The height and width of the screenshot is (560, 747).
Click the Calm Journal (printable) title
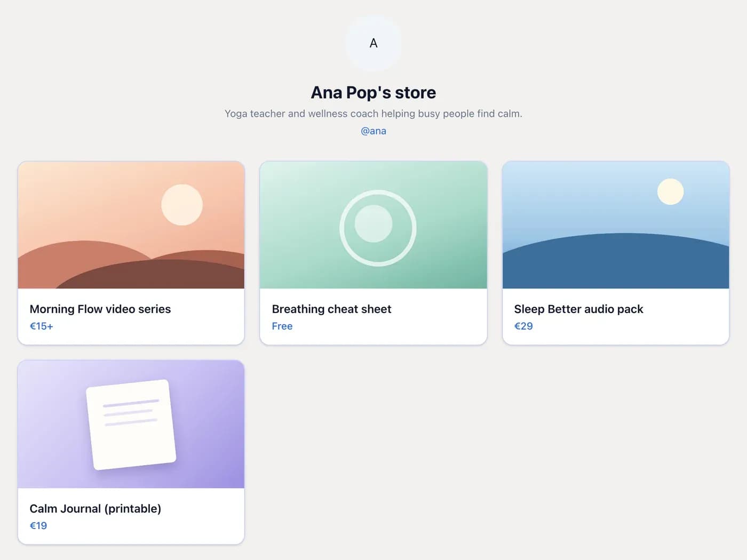(96, 509)
